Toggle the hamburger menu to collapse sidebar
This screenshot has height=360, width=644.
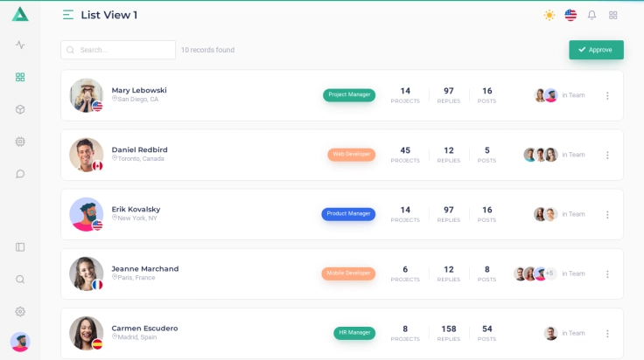[x=68, y=15]
